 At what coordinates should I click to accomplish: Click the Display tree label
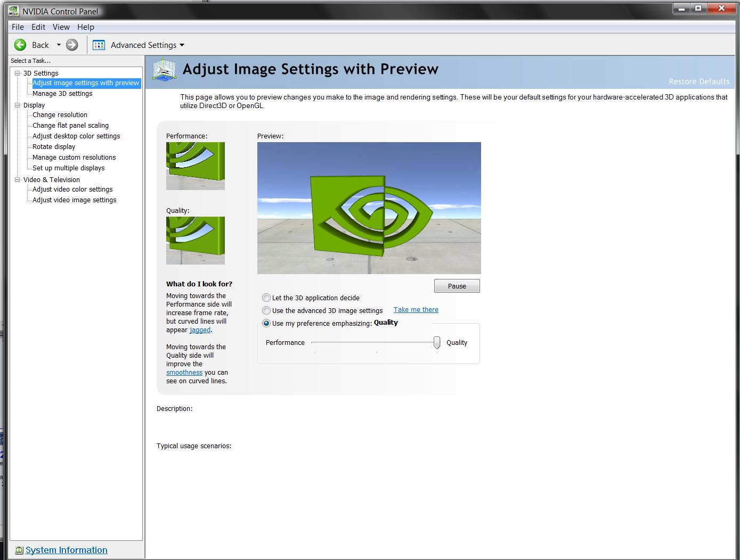[x=34, y=105]
